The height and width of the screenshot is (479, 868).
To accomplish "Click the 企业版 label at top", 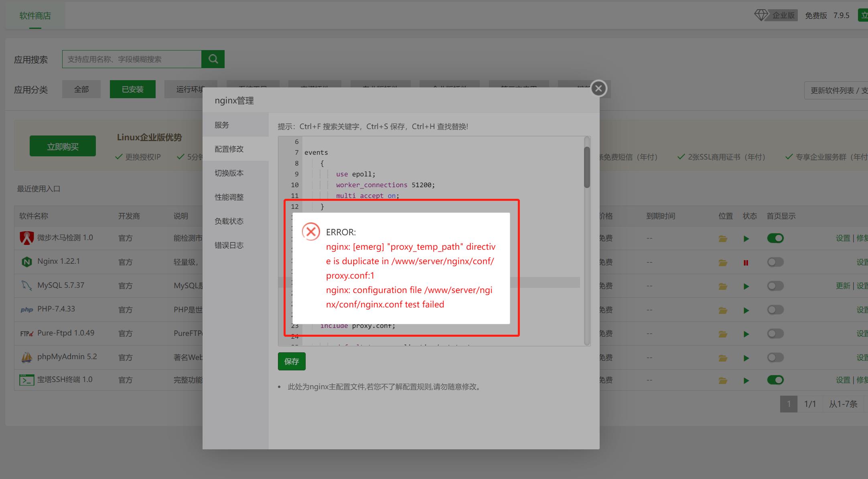I will (x=783, y=15).
